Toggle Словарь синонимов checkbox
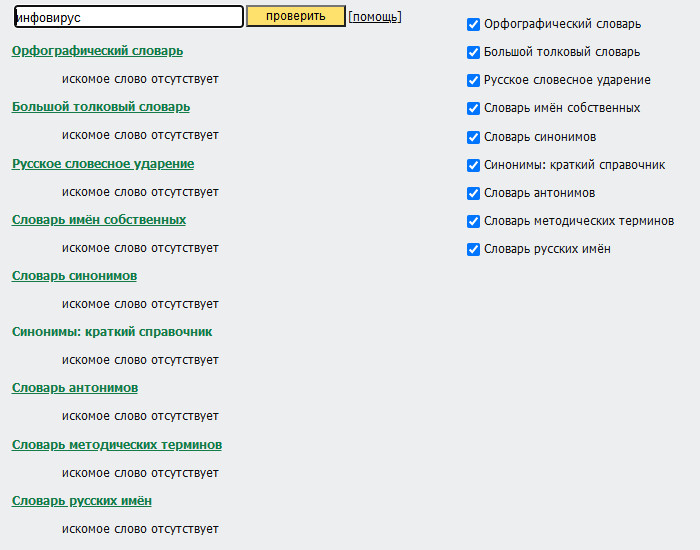This screenshot has height=550, width=700. (473, 137)
